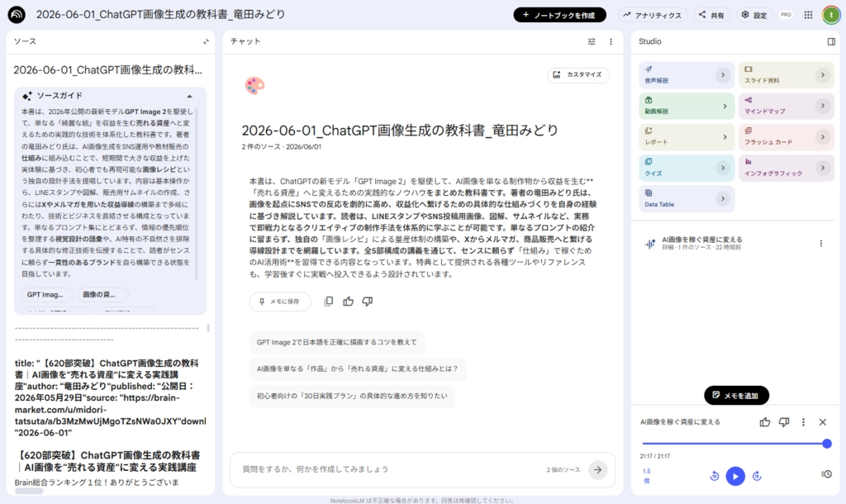The width and height of the screenshot is (846, 504).
Task: Select the GPT Imag... topic chip
Action: [45, 295]
